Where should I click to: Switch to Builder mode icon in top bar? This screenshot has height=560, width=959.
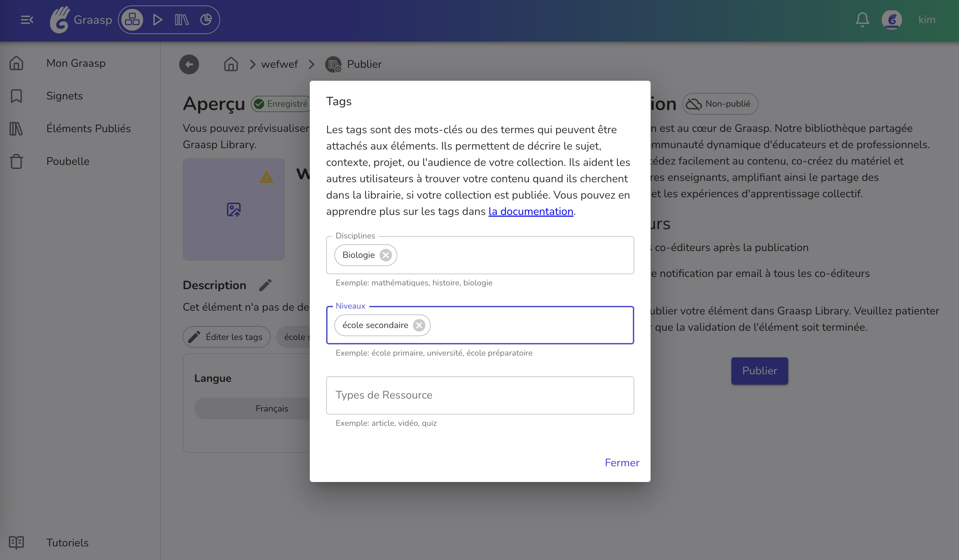click(132, 19)
